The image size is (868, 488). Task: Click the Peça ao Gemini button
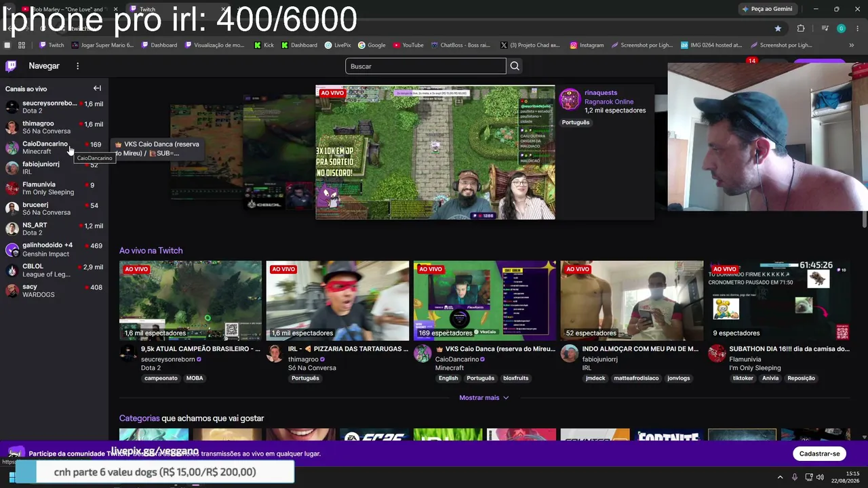(767, 9)
